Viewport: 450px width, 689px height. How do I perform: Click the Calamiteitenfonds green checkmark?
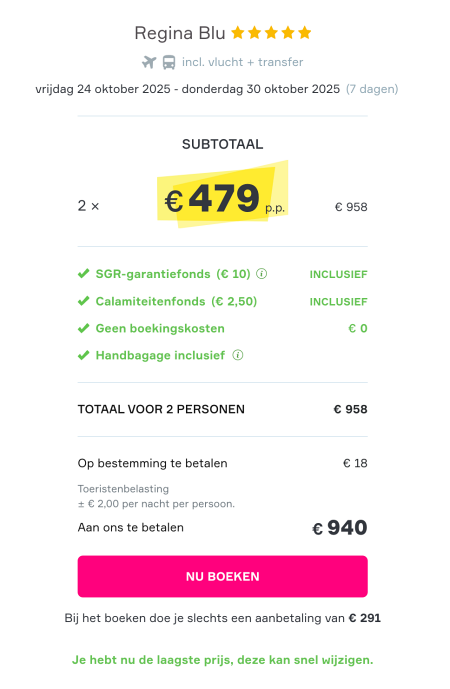coord(83,301)
